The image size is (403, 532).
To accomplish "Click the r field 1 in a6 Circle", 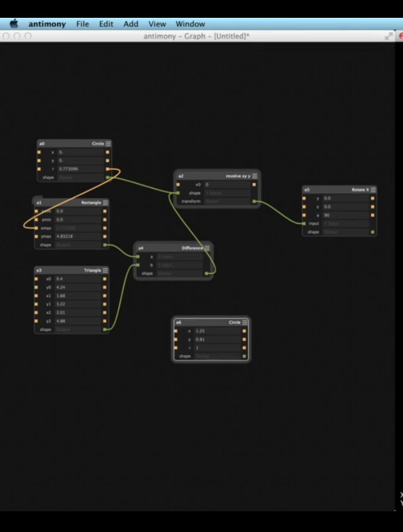I will [x=218, y=348].
